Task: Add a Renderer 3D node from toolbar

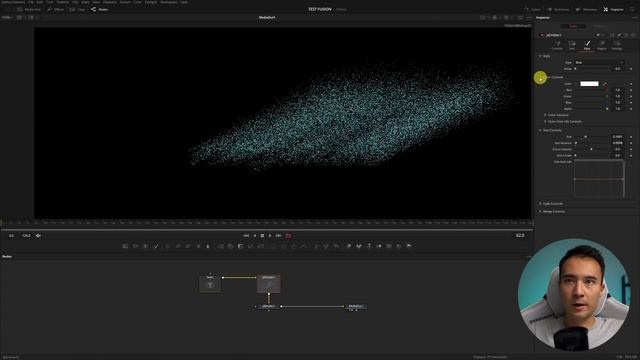Action: [409, 246]
